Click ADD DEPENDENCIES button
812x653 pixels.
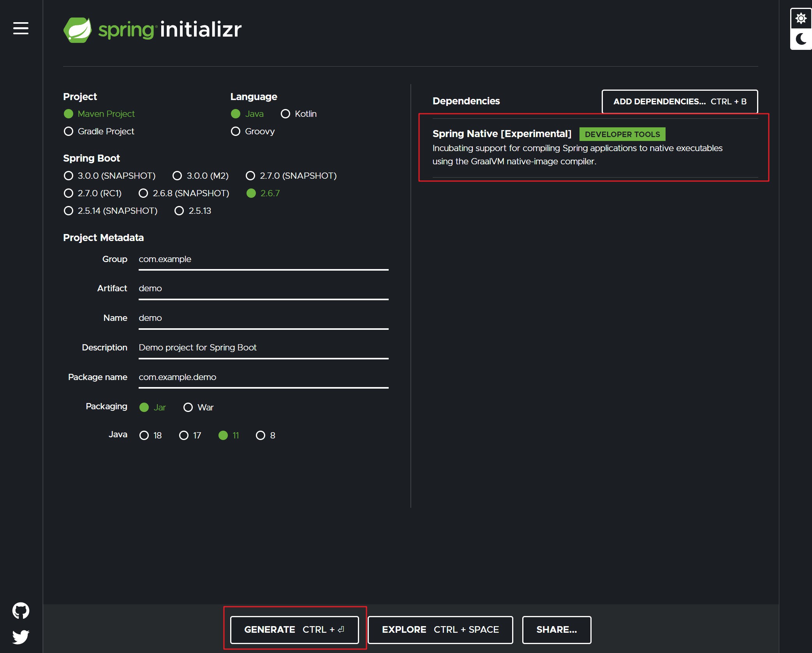click(x=680, y=101)
